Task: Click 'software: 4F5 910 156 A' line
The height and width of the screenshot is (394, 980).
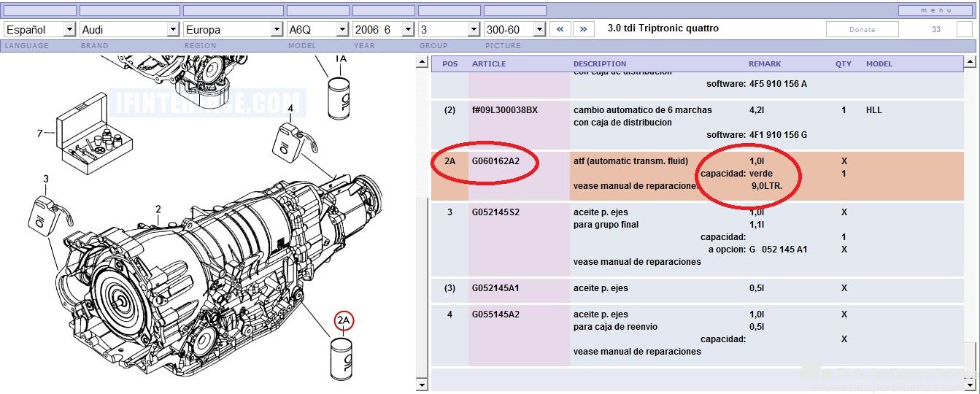Action: click(x=757, y=84)
